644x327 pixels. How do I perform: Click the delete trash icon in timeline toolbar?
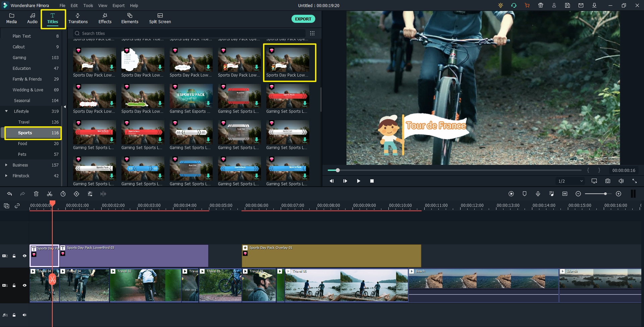point(36,194)
